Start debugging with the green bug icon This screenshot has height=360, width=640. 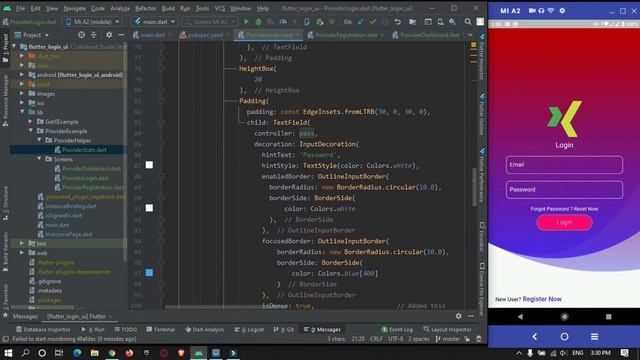258,22
